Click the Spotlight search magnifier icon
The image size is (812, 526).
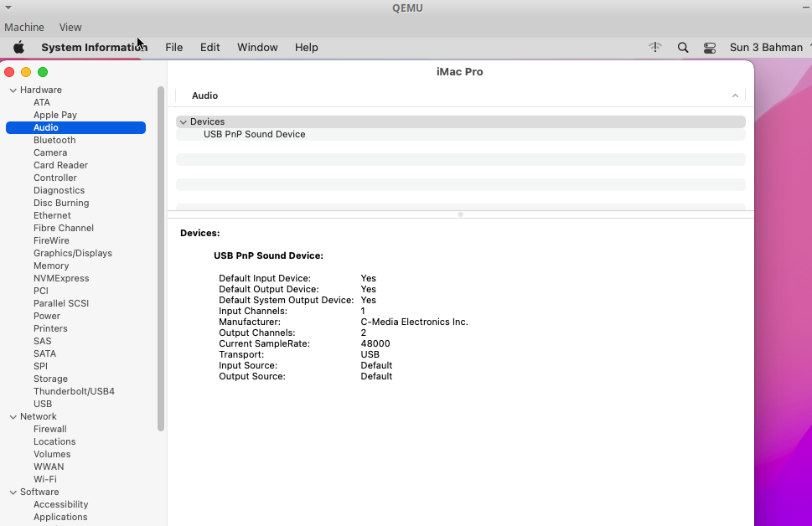pos(683,48)
